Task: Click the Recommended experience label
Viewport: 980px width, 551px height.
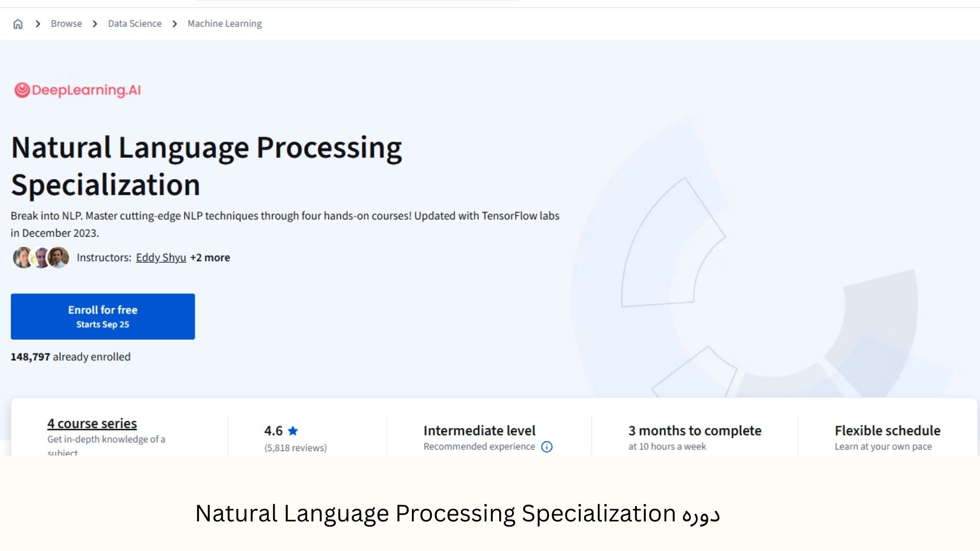Action: [479, 446]
